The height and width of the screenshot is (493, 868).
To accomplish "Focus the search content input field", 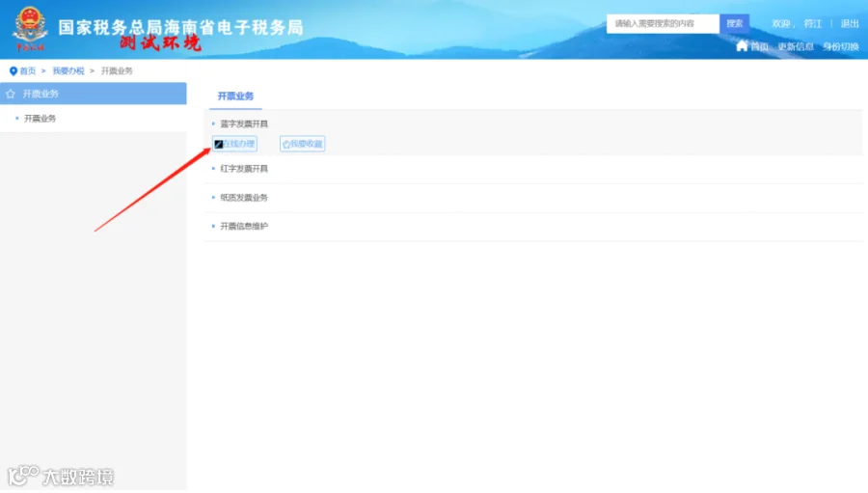I will tap(664, 24).
